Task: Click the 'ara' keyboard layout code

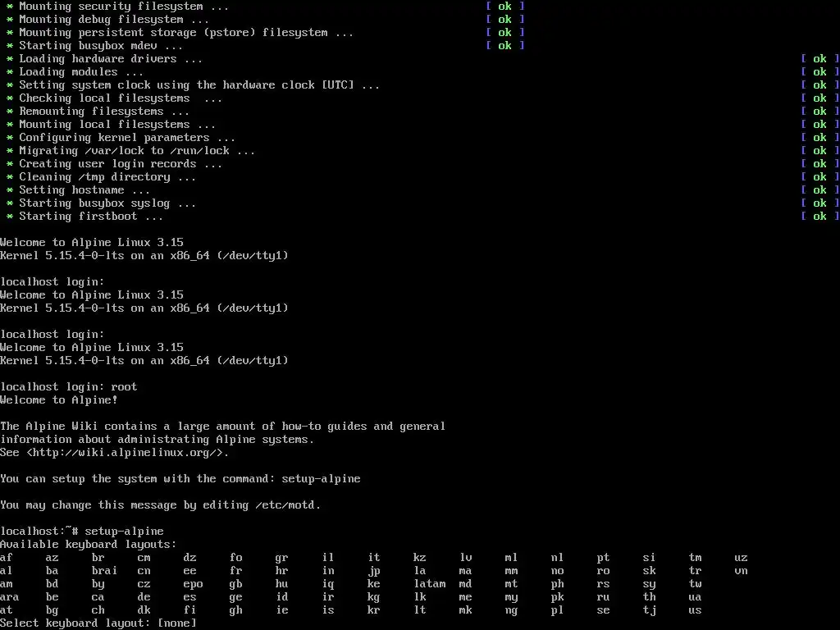Action: point(10,597)
